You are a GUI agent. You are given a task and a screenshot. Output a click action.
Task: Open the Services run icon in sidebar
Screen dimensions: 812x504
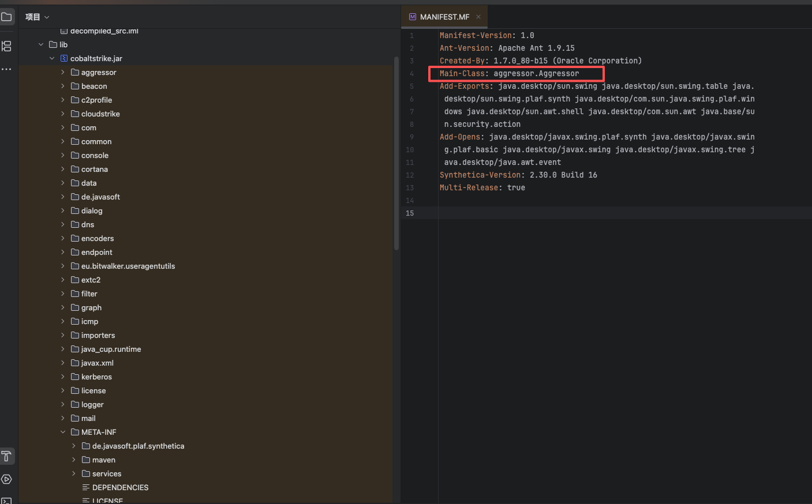coord(7,479)
